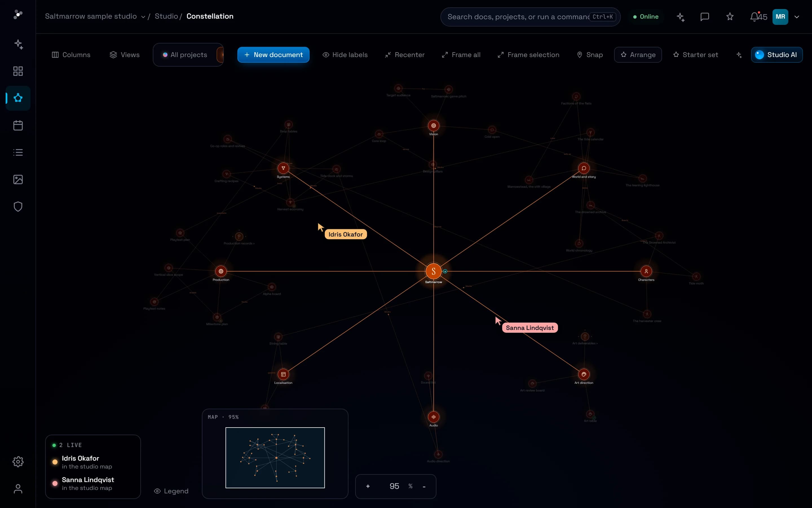Select the Milestone plan node
The width and height of the screenshot is (812, 508).
tap(217, 317)
